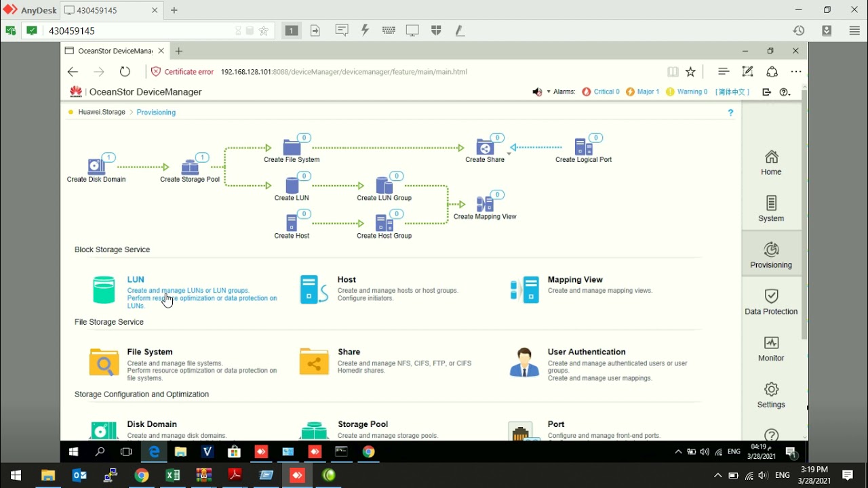Open Excel from the local Windows taskbar
Screen dimensions: 868x488
[172, 475]
